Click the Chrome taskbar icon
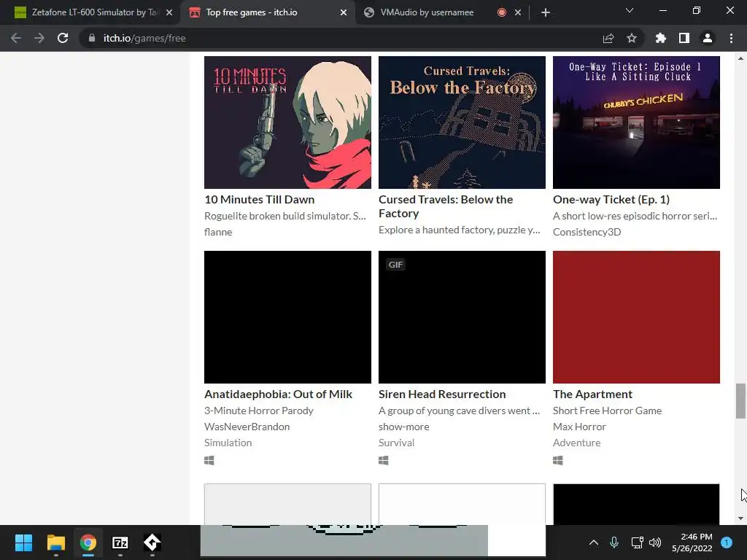The image size is (747, 560). pyautogui.click(x=88, y=542)
